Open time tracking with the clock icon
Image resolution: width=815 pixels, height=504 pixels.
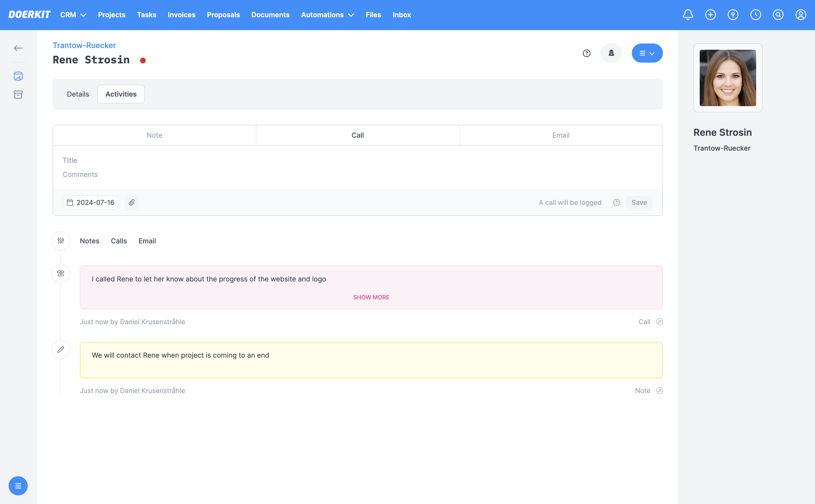click(x=756, y=15)
